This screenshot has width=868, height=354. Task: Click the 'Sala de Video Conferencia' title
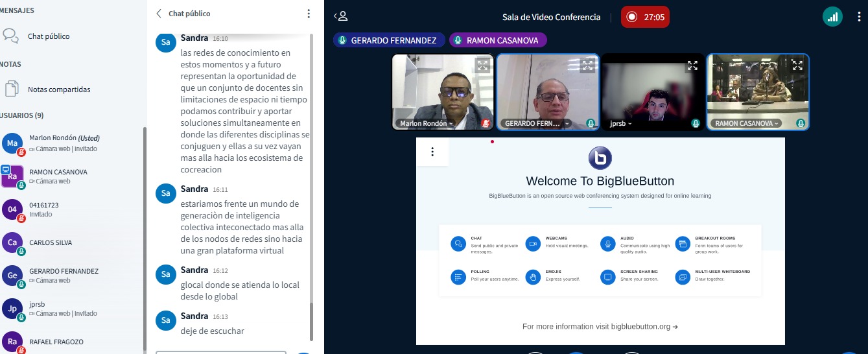[x=551, y=18]
